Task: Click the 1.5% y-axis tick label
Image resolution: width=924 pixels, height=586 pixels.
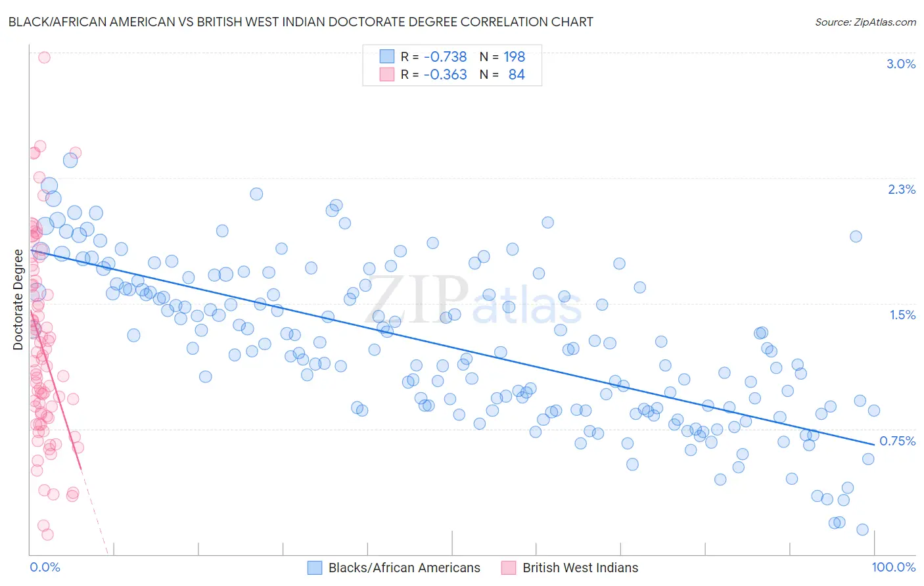Action: click(x=903, y=315)
